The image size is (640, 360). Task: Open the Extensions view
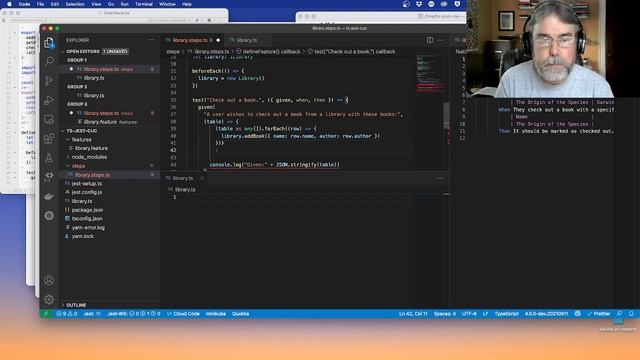point(49,138)
